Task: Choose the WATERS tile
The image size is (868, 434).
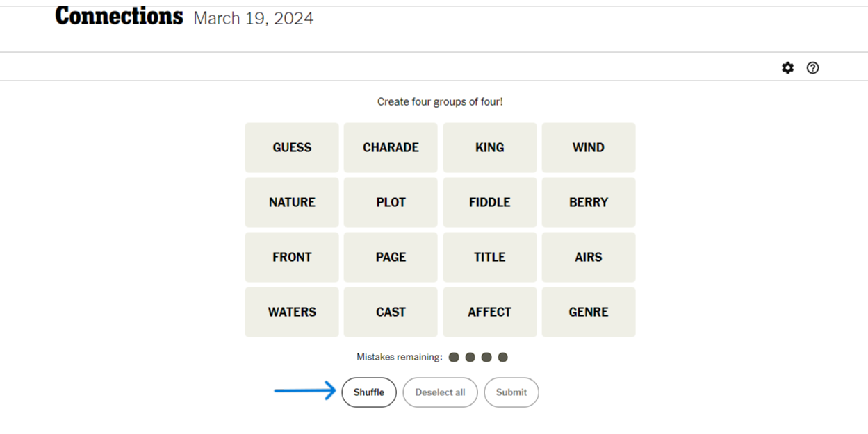Action: (x=292, y=312)
